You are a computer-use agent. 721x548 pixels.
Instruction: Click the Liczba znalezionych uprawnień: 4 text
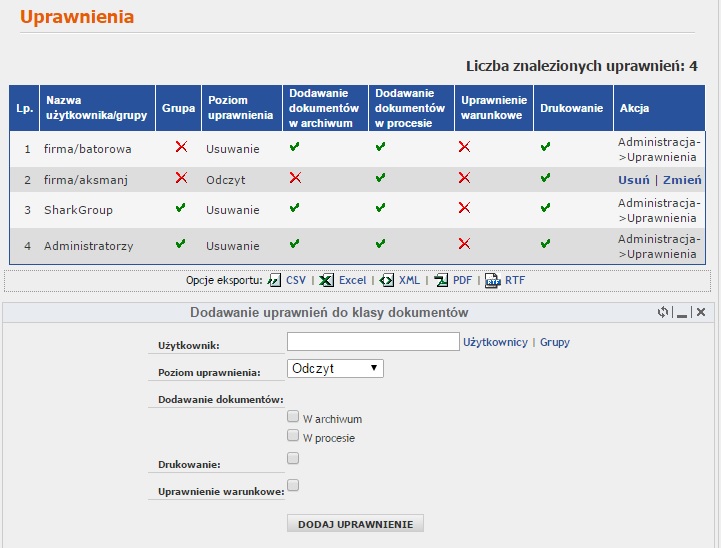582,66
